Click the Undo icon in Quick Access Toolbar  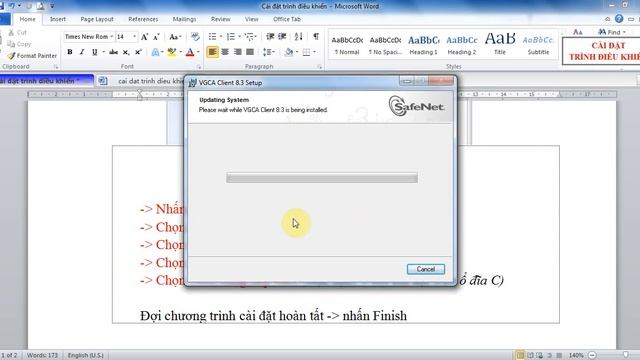coord(12,6)
